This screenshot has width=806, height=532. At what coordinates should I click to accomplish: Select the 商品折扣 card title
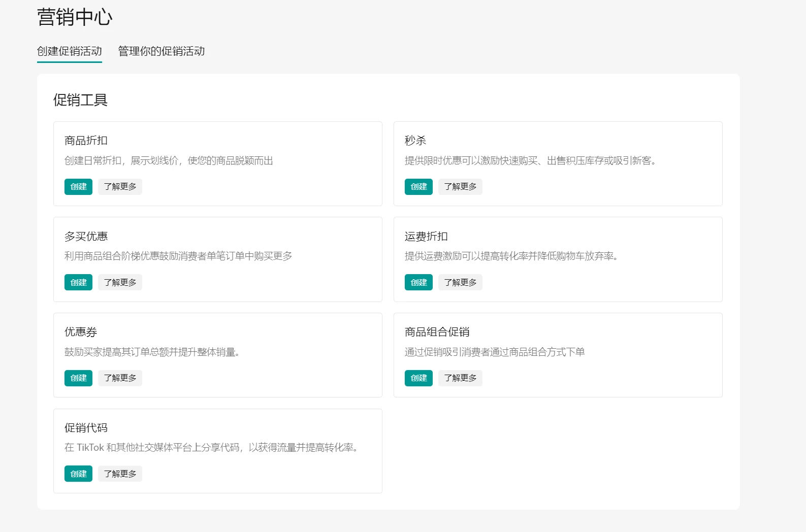pos(86,141)
